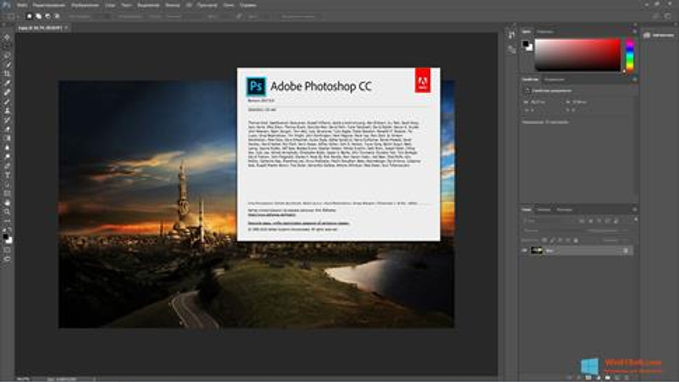Select the Crop tool
This screenshot has height=382, width=679.
point(7,74)
